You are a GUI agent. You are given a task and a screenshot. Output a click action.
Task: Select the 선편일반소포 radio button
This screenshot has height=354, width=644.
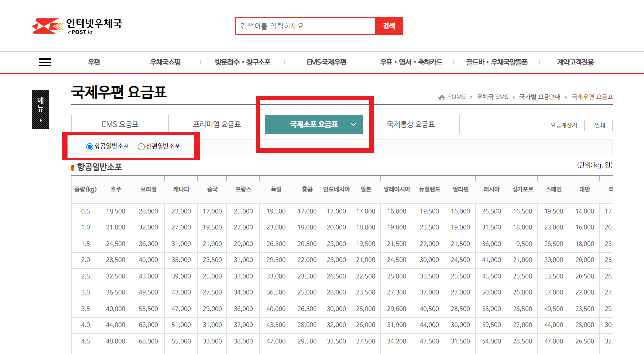point(141,146)
